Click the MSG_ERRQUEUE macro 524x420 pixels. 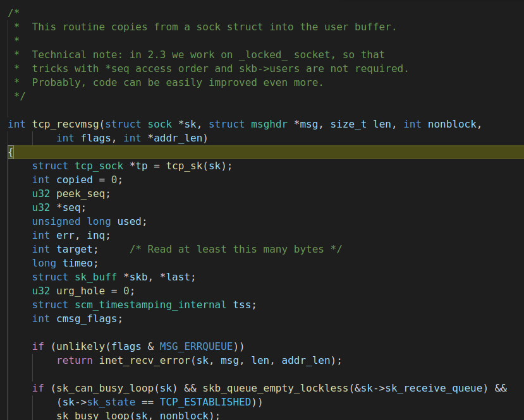[196, 347]
